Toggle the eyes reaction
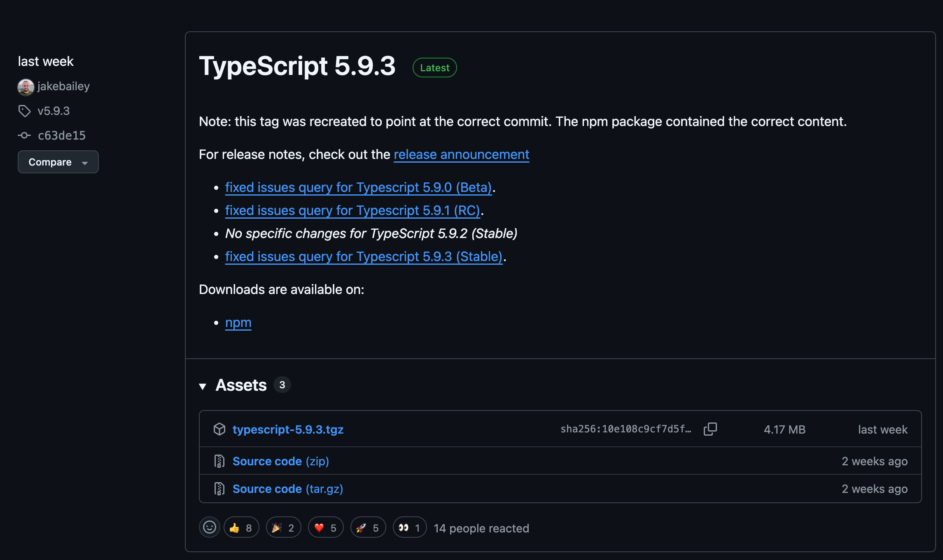This screenshot has width=943, height=560. [409, 527]
